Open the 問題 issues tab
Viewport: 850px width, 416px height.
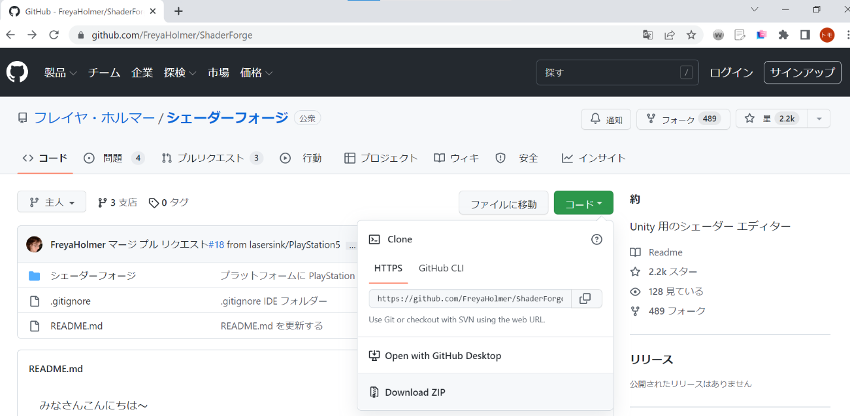point(114,158)
